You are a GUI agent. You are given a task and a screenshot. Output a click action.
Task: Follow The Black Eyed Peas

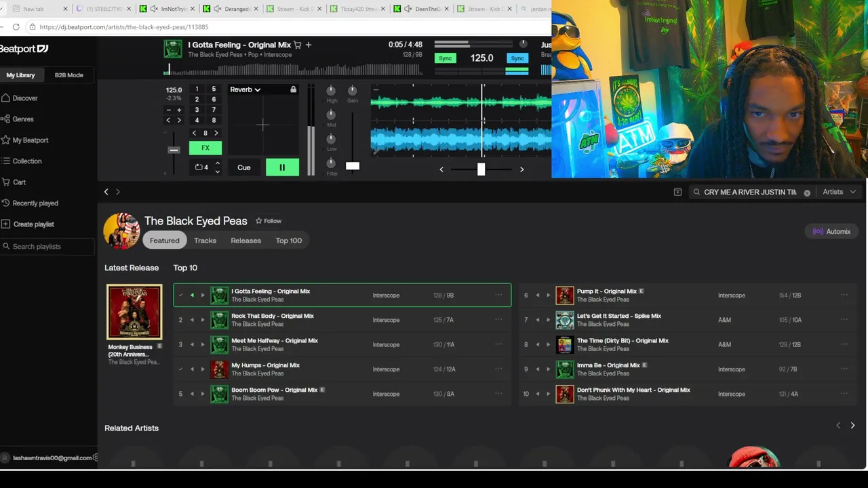tap(269, 221)
